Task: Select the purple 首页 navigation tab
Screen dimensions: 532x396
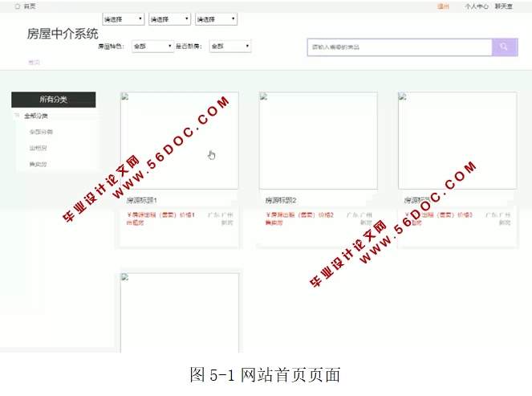Action: [34, 63]
